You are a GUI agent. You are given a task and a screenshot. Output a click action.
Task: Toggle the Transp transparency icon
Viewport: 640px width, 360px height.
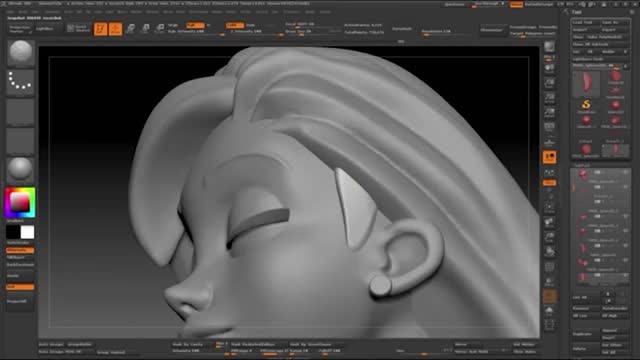[x=549, y=282]
